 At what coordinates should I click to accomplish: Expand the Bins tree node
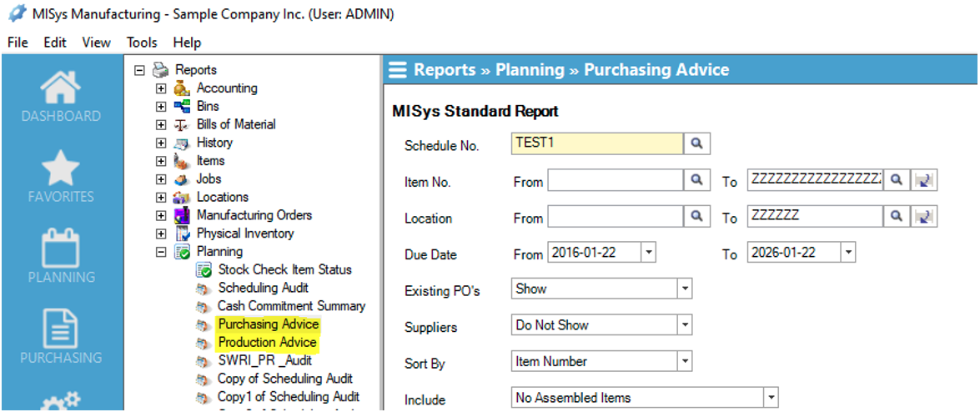tap(161, 106)
